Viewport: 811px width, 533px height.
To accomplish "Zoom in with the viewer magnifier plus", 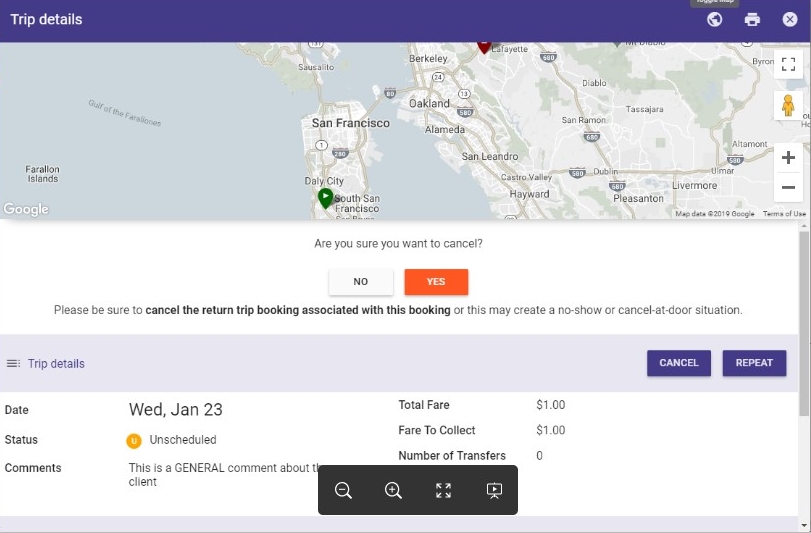I will pyautogui.click(x=393, y=490).
